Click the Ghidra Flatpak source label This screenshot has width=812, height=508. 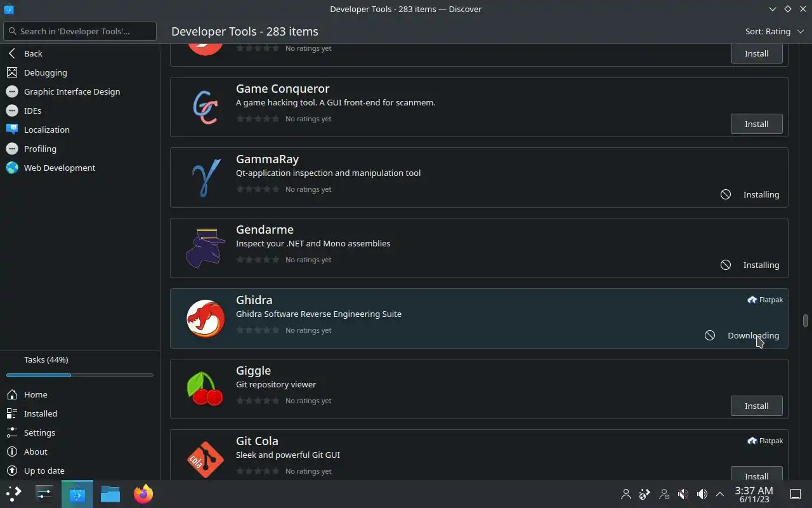click(x=764, y=300)
